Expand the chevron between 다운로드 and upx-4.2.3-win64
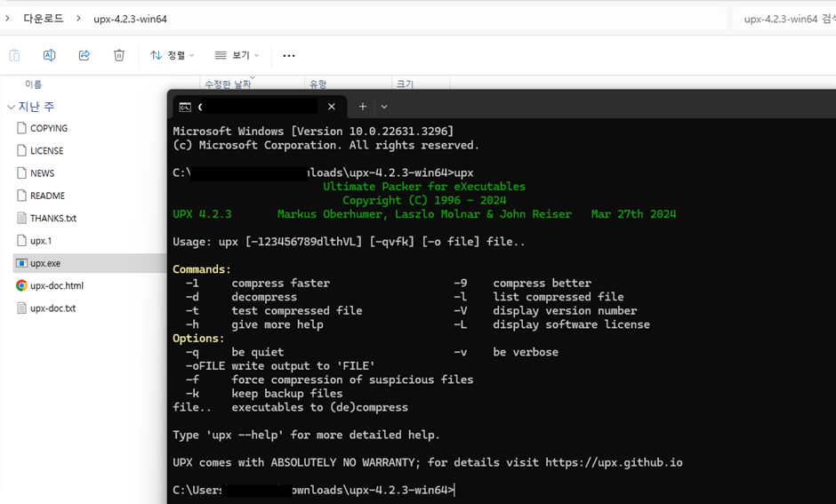This screenshot has width=836, height=504. click(78, 19)
